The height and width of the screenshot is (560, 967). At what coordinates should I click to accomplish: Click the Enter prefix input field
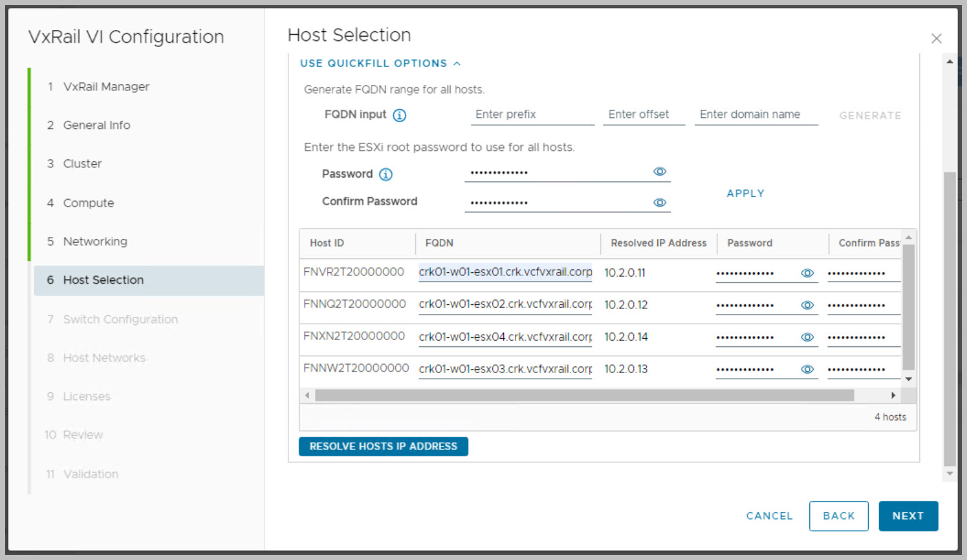pos(531,115)
